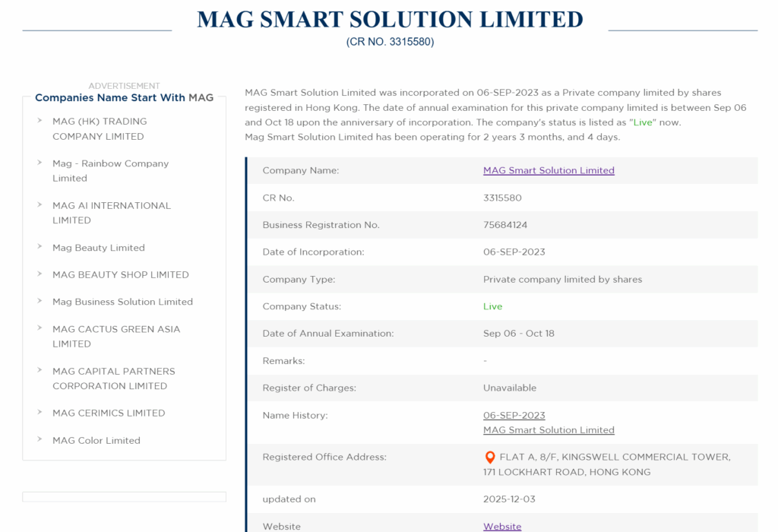778x532 pixels.
Task: Open MAG CACTUS GREEN ASIA LIMITED
Action: [x=115, y=336]
